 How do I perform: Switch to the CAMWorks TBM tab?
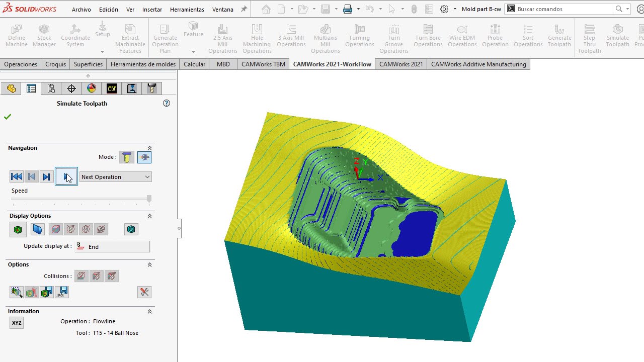pyautogui.click(x=263, y=64)
